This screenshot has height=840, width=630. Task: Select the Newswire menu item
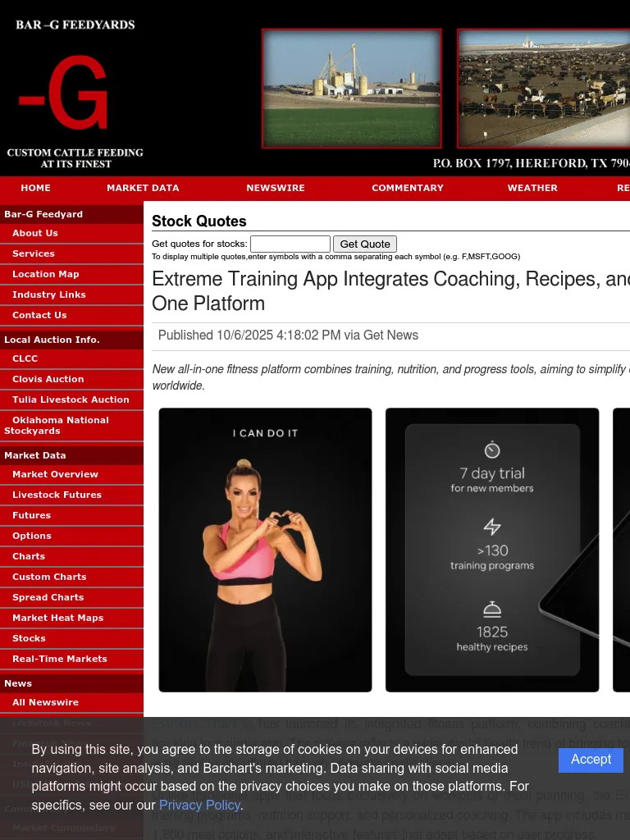click(276, 188)
